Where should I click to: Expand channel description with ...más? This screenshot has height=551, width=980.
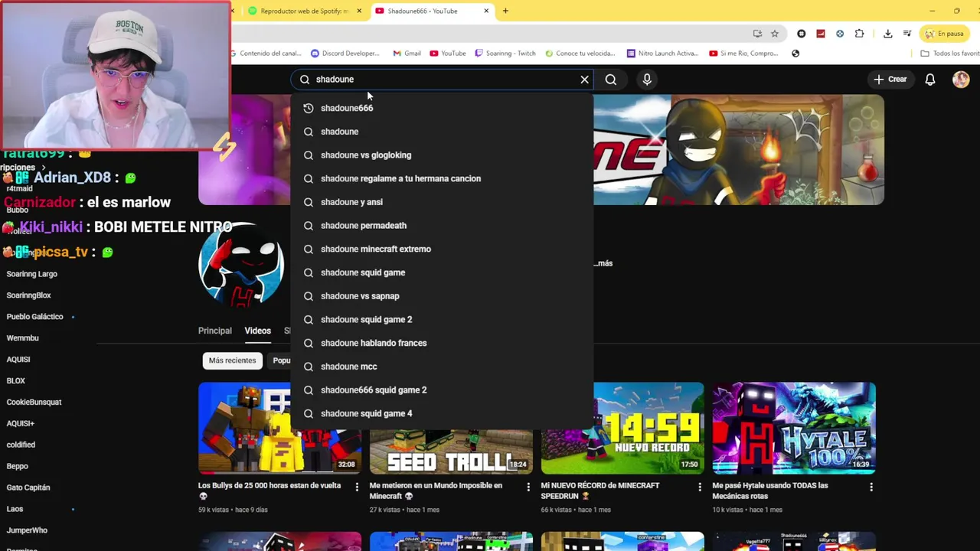[x=603, y=263]
